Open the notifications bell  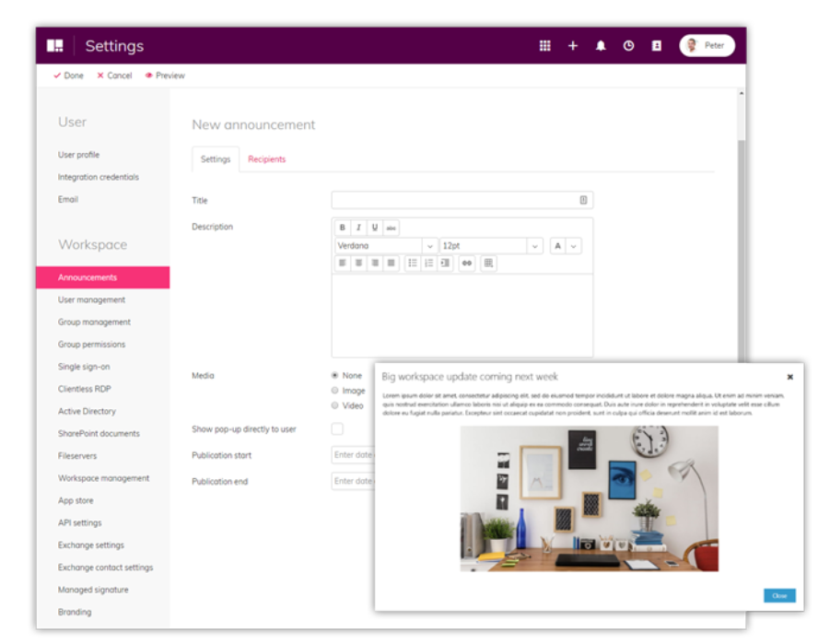click(x=601, y=45)
